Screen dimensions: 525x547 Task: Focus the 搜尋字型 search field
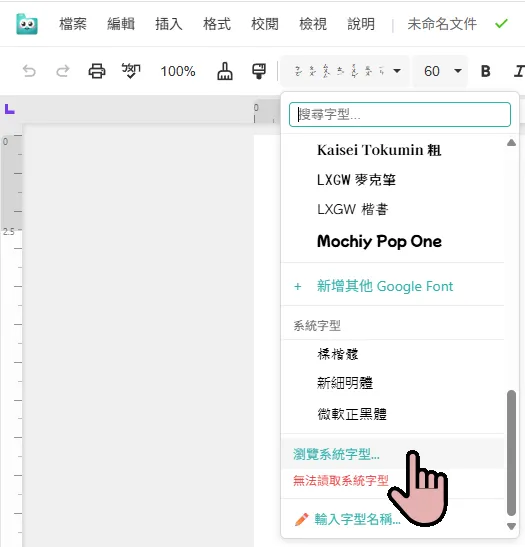[x=400, y=114]
